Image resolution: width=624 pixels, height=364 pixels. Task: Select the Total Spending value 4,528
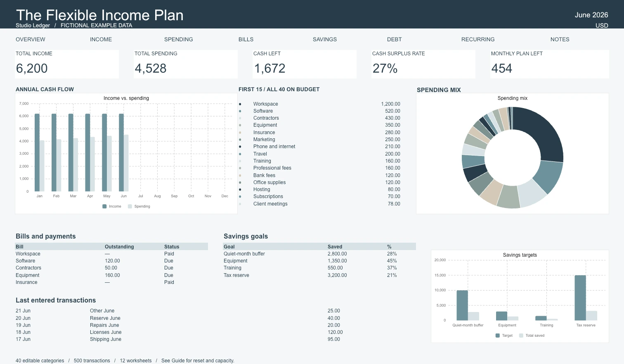(x=151, y=69)
